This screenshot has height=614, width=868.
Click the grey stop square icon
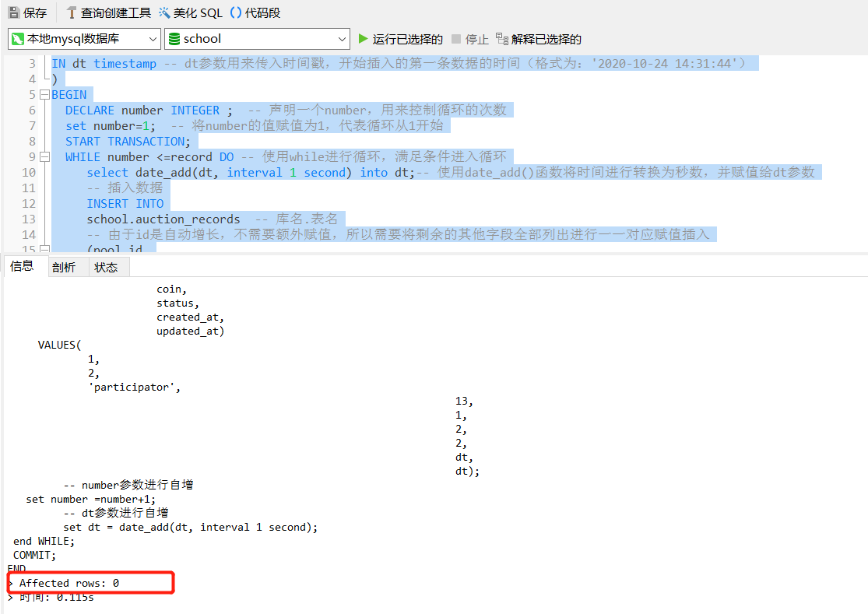456,39
